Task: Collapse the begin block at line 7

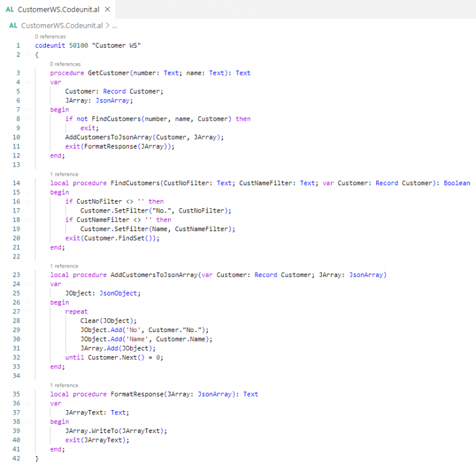Action: [x=28, y=109]
